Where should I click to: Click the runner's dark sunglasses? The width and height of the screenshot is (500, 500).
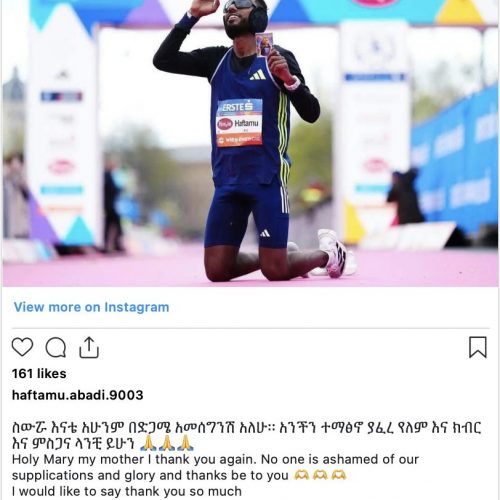(238, 5)
